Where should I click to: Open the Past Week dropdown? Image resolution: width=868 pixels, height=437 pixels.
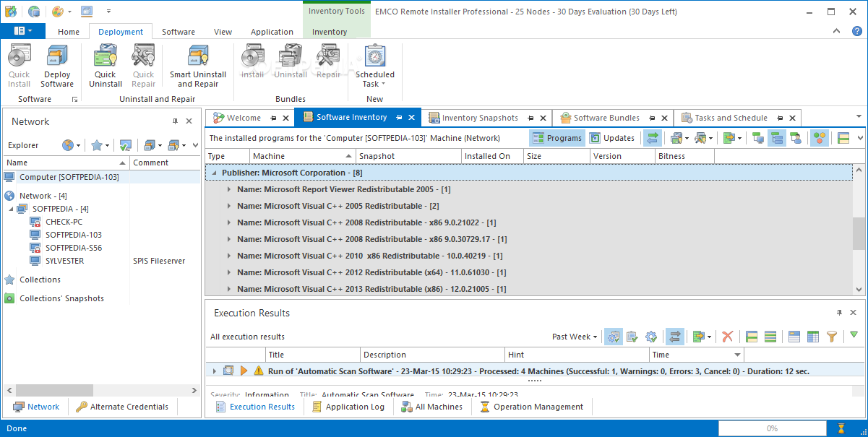(575, 337)
